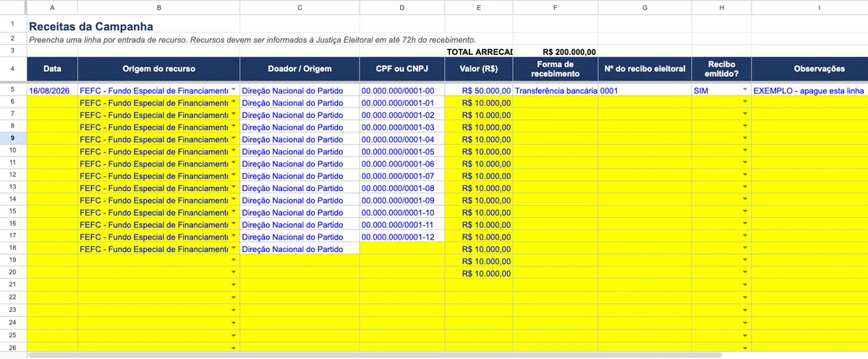The height and width of the screenshot is (359, 868).
Task: Click the CPF ou CNPJ header cell
Action: (401, 69)
